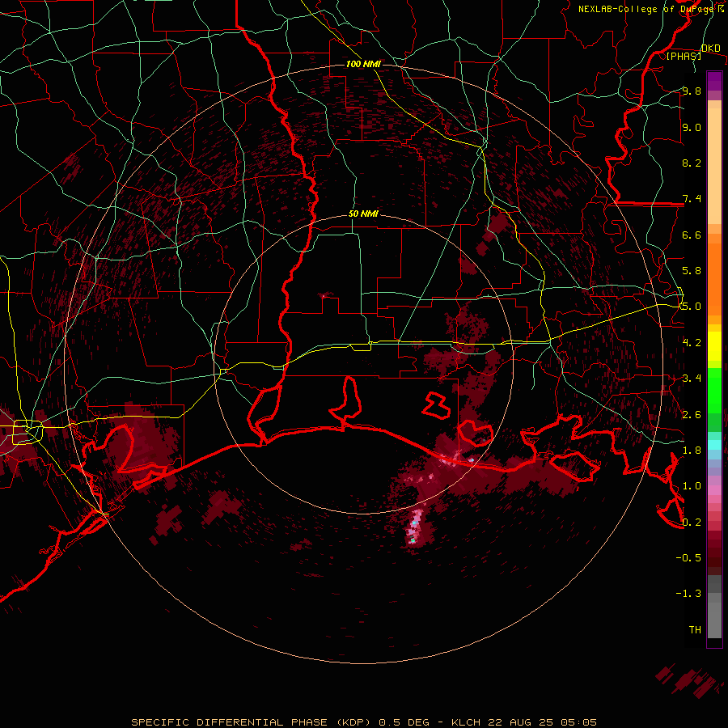Click the 4.2 scale value

pos(692,343)
